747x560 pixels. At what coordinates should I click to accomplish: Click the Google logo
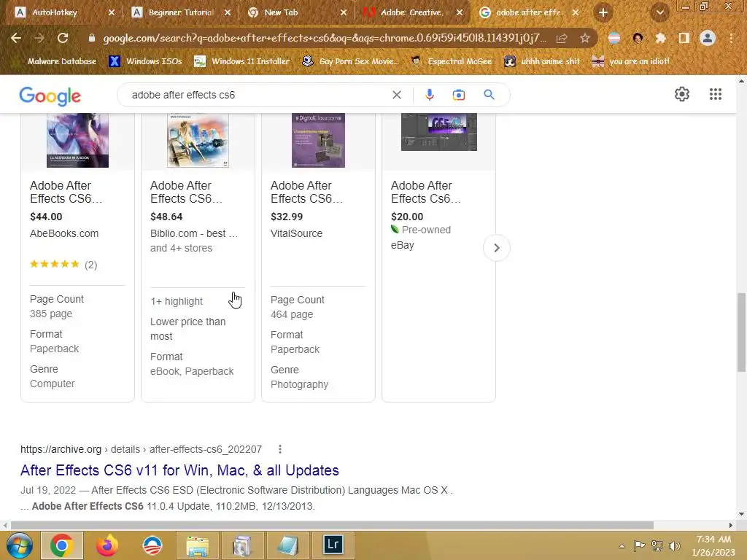pos(50,96)
